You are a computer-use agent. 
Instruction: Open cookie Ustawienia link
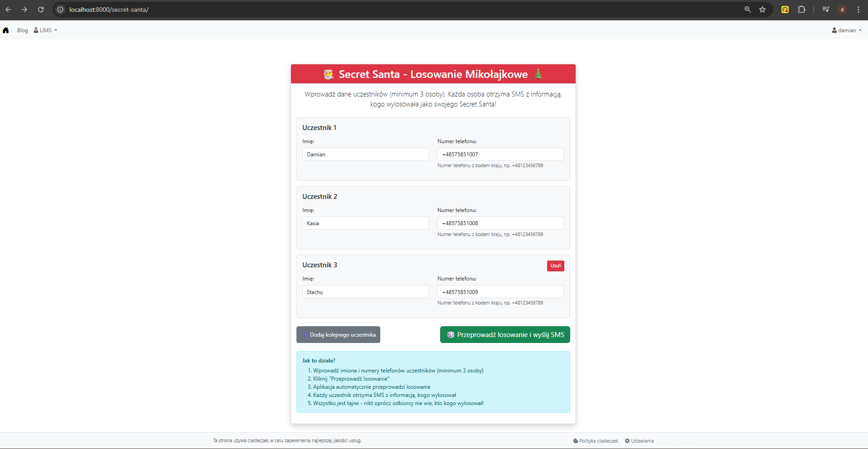[639, 441]
